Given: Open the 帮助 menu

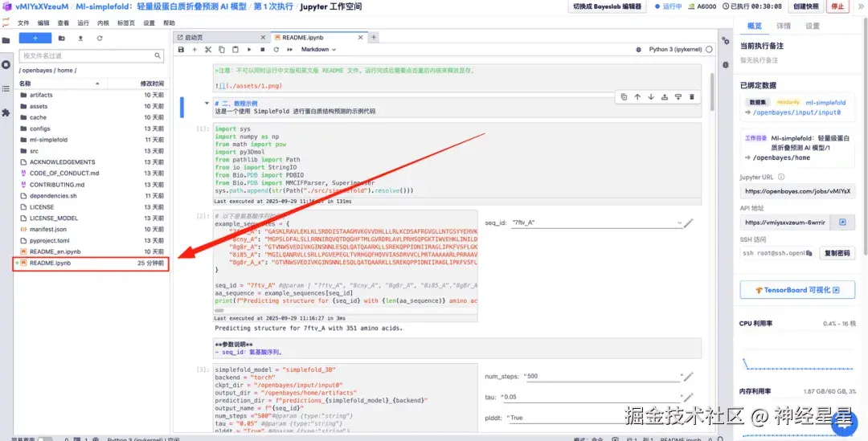Looking at the screenshot, I should point(169,23).
